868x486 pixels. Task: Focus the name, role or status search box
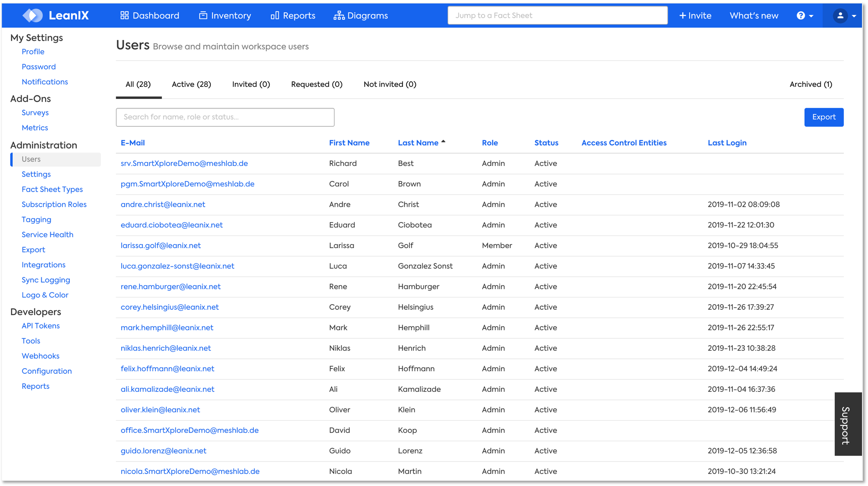tap(225, 117)
